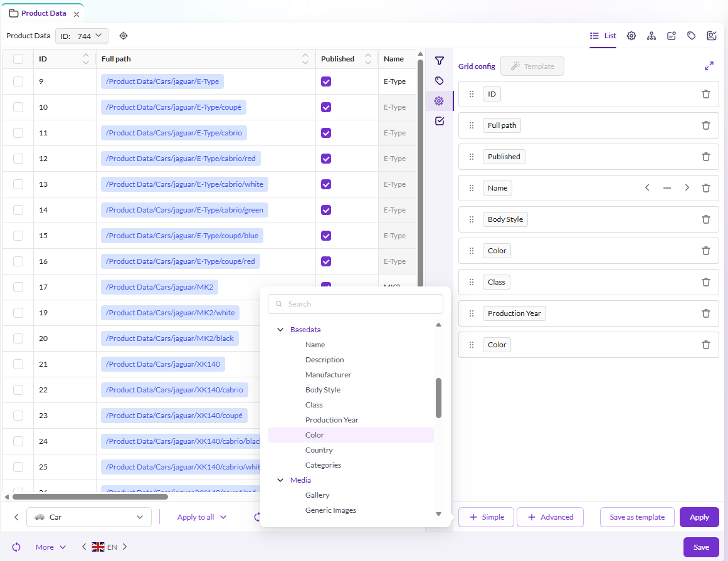The image size is (728, 561).
Task: Click the grid horizontal scrollbar
Action: click(x=90, y=496)
